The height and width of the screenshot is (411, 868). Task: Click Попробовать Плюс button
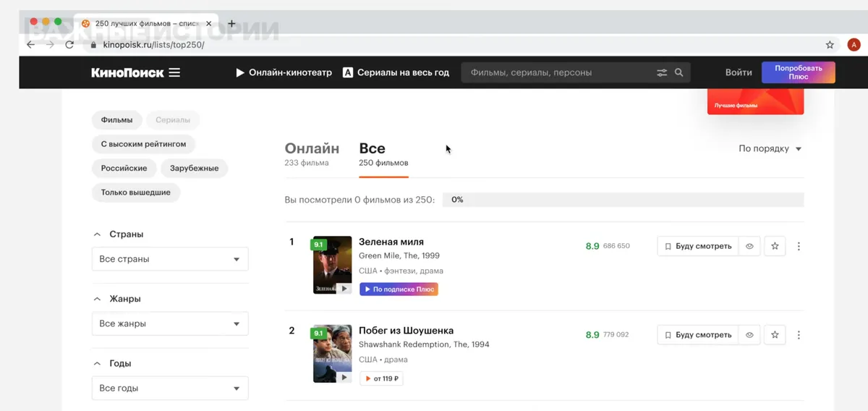[x=799, y=72]
